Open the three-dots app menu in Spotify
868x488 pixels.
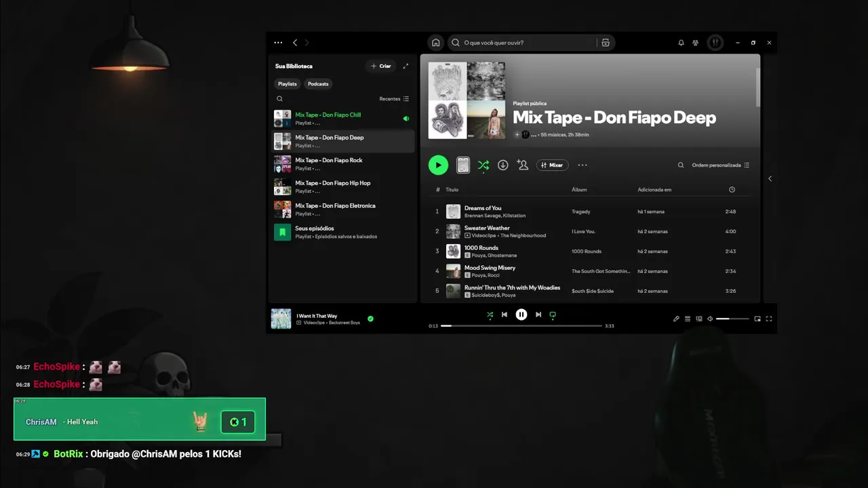pyautogui.click(x=278, y=43)
